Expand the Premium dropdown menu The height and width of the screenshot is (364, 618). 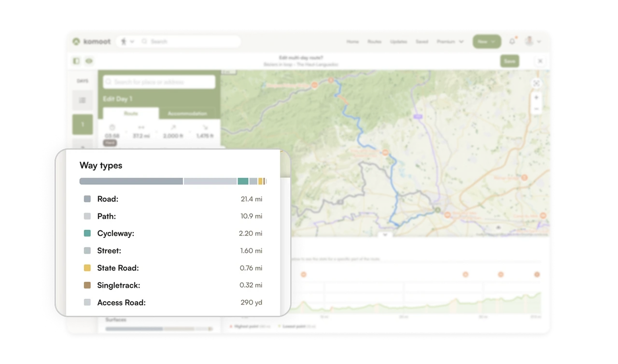450,42
